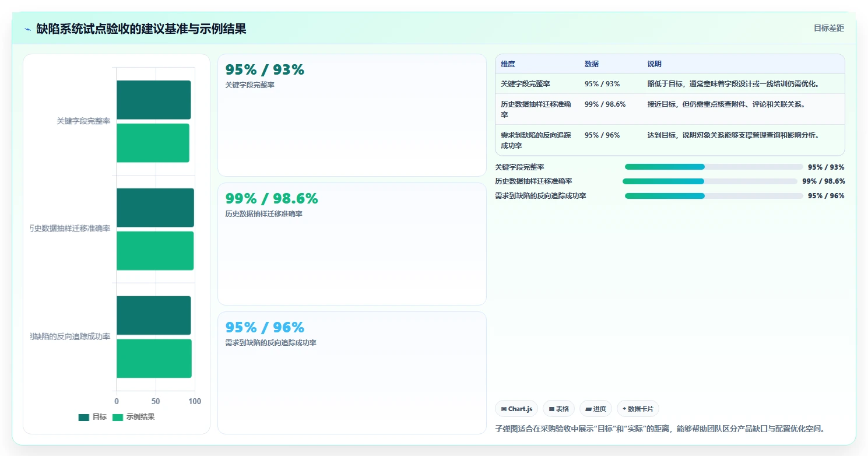
Task: Click the 子弹图 footer description text
Action: pyautogui.click(x=660, y=429)
